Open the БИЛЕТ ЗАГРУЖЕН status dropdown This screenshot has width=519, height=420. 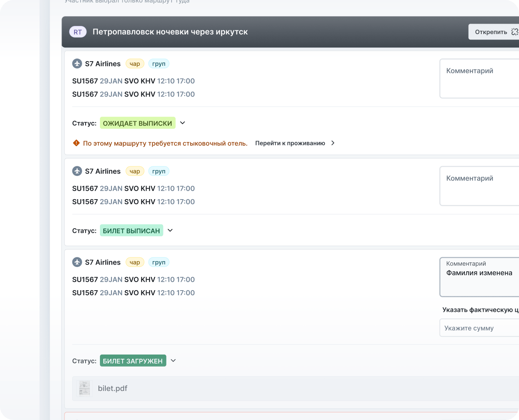coord(173,360)
